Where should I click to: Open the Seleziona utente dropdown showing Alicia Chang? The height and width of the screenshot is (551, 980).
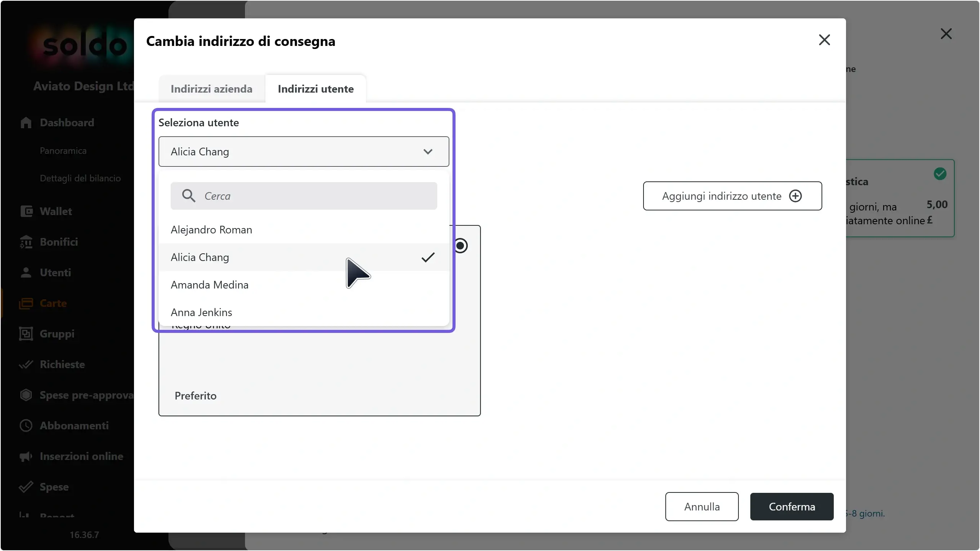pyautogui.click(x=304, y=152)
